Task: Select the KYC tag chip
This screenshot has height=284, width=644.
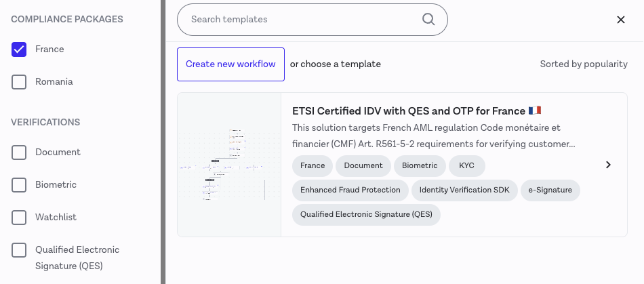Action: [x=466, y=165]
